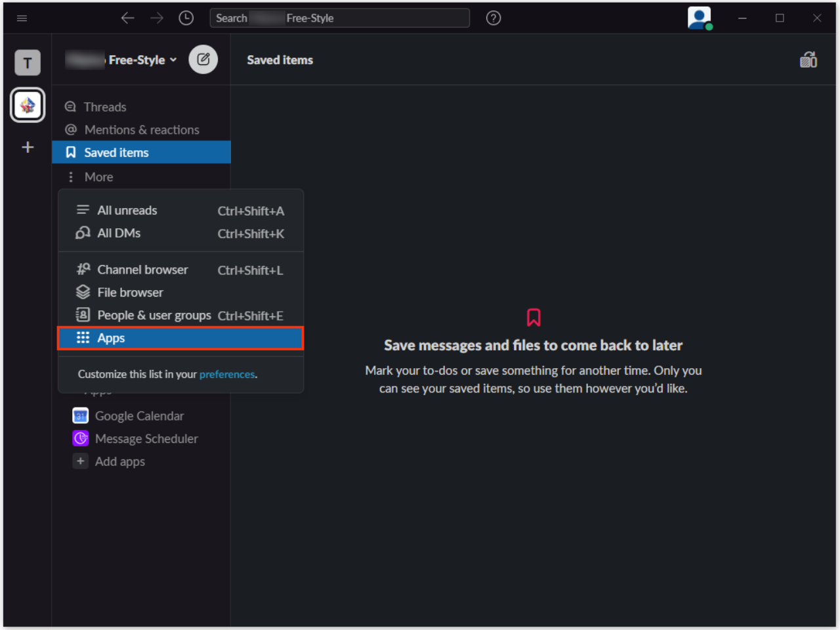The height and width of the screenshot is (630, 840).
Task: Select the Channel browser
Action: 142,269
